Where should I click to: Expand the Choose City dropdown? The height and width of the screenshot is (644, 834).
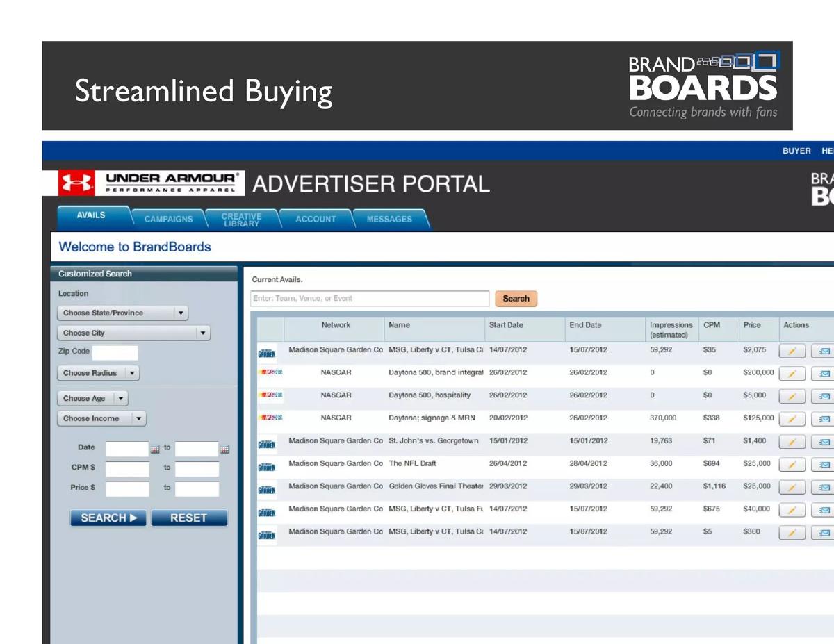click(133, 333)
